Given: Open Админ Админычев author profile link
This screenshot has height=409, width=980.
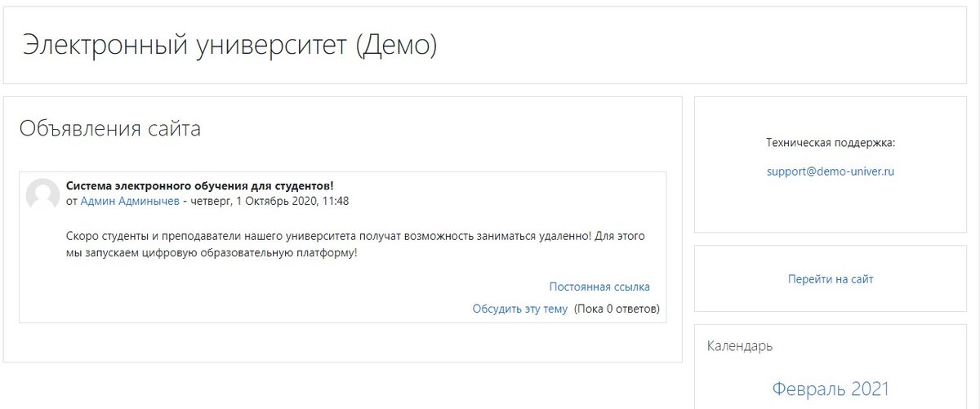Looking at the screenshot, I should click(x=131, y=201).
